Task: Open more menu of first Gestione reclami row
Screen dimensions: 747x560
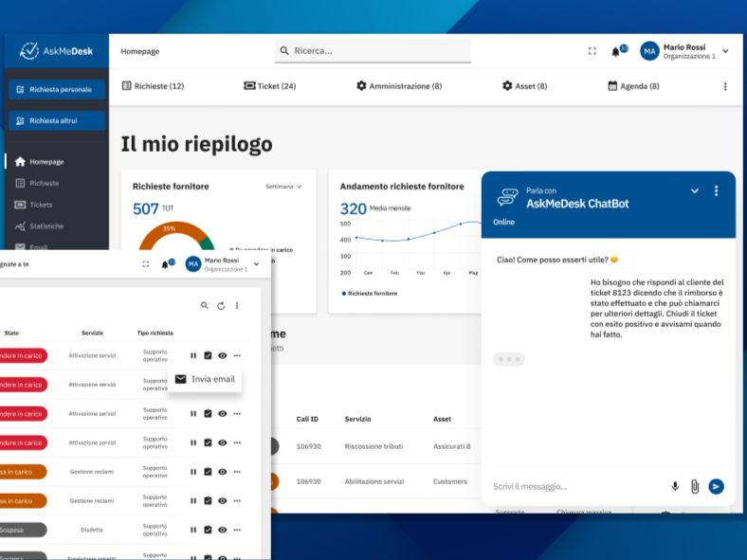Action: pyautogui.click(x=237, y=472)
